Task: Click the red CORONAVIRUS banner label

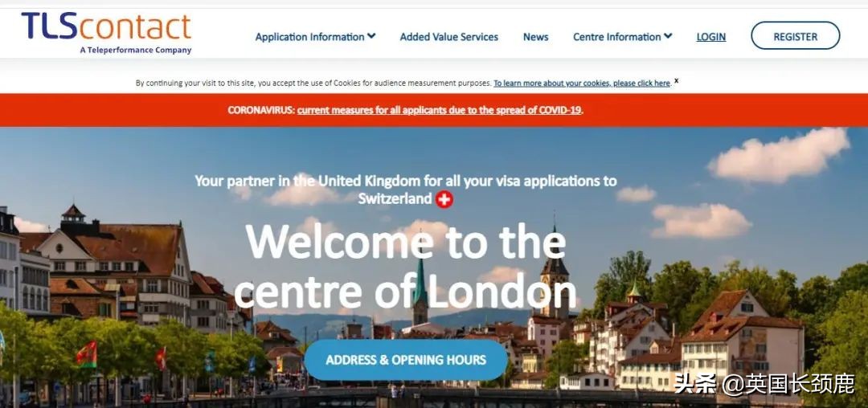Action: pyautogui.click(x=260, y=110)
